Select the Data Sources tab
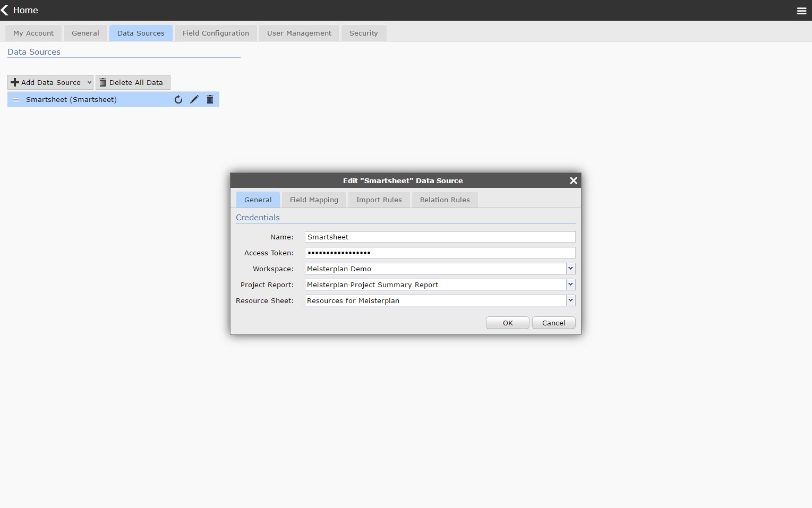The width and height of the screenshot is (812, 508). (141, 33)
